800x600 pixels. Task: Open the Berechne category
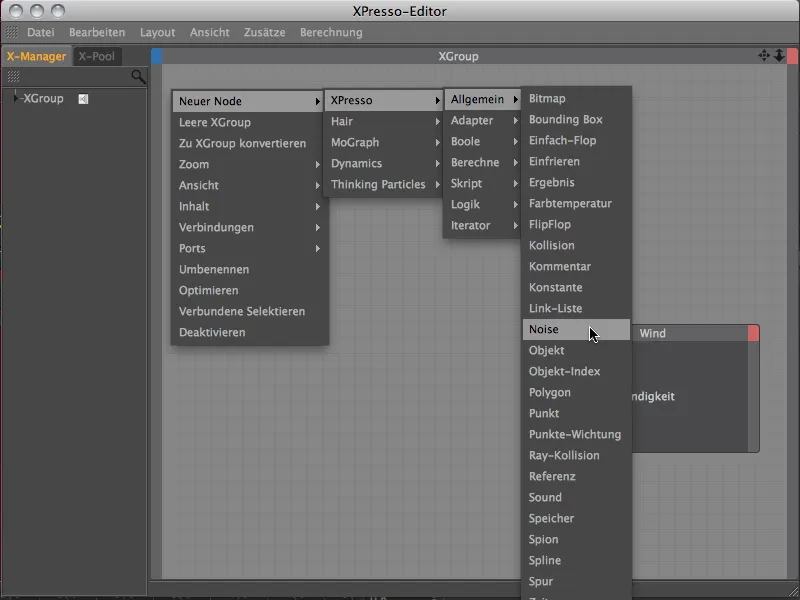click(483, 162)
